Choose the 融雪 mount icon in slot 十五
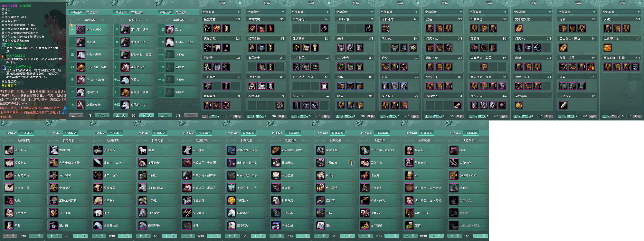The image size is (644, 241). (169, 30)
